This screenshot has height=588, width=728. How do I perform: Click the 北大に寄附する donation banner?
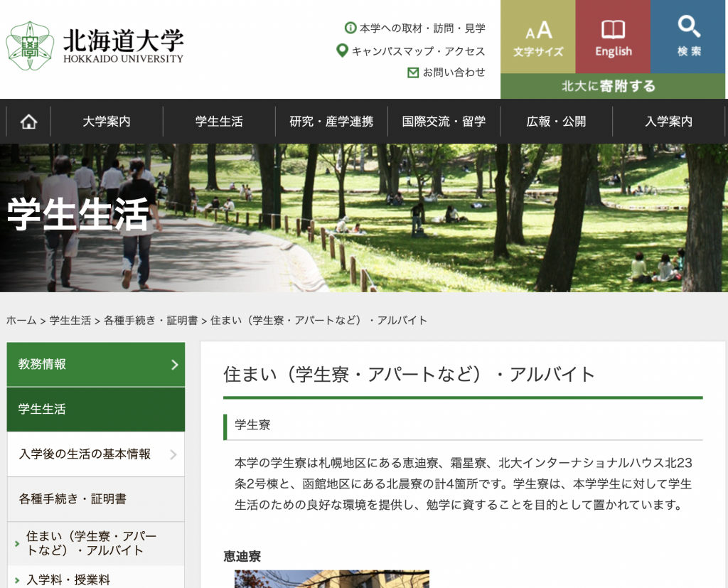click(613, 86)
